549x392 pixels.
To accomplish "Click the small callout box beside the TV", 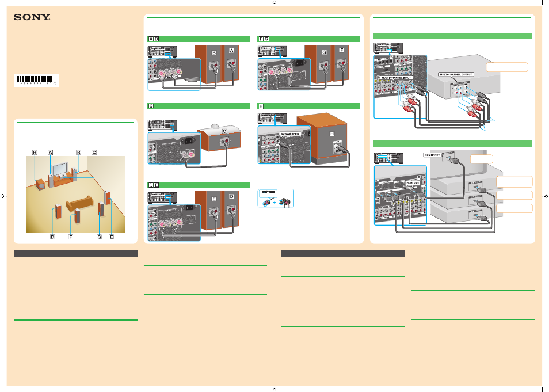I will coord(482,159).
